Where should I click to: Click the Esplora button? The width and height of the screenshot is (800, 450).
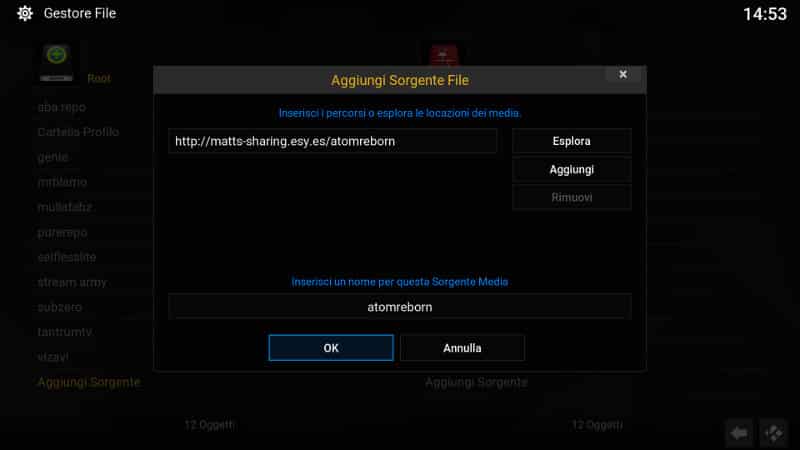[571, 141]
